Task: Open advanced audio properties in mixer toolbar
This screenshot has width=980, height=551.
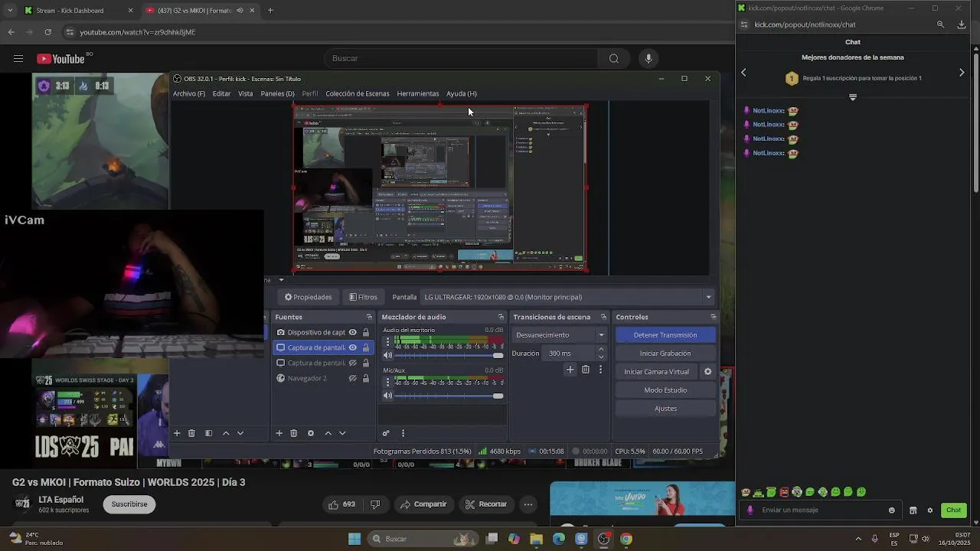Action: click(x=386, y=433)
